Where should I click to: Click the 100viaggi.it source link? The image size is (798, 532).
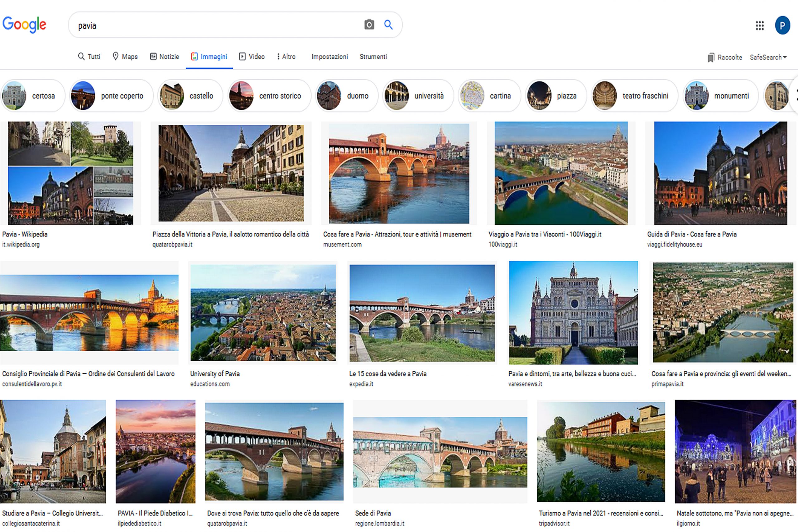click(503, 244)
